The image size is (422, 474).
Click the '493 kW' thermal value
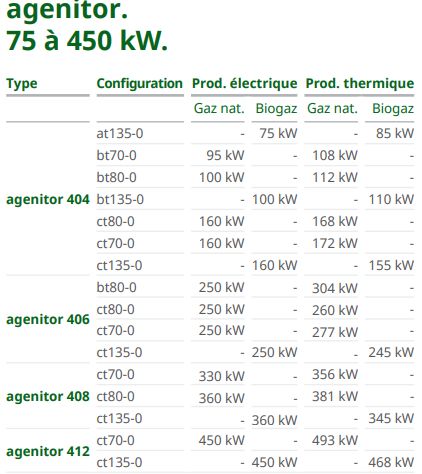(335, 440)
